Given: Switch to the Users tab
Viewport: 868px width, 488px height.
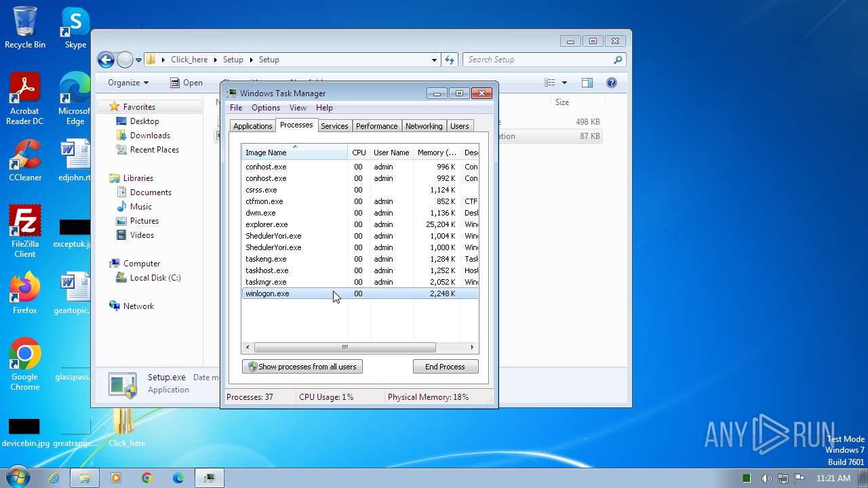Looking at the screenshot, I should click(x=460, y=126).
